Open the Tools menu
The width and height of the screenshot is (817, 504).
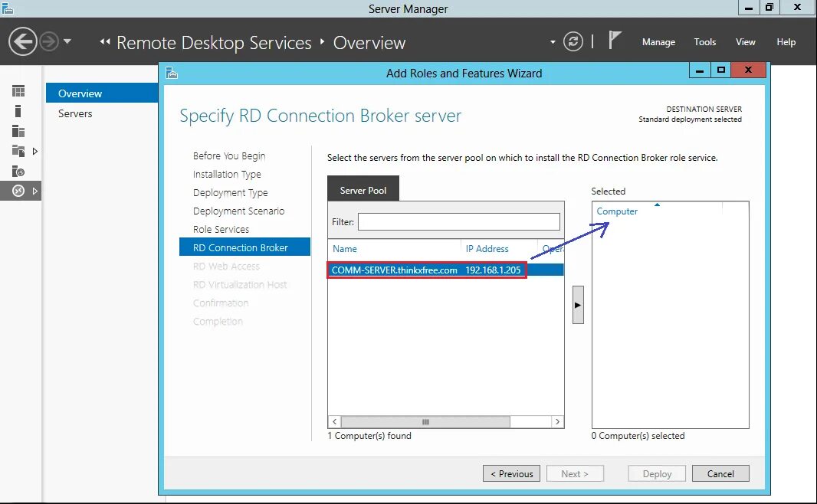(704, 42)
